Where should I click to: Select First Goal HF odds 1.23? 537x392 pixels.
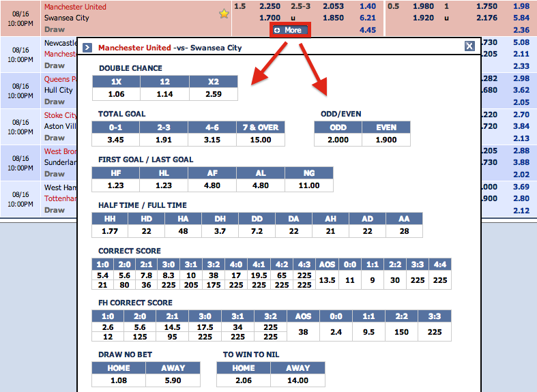point(116,185)
